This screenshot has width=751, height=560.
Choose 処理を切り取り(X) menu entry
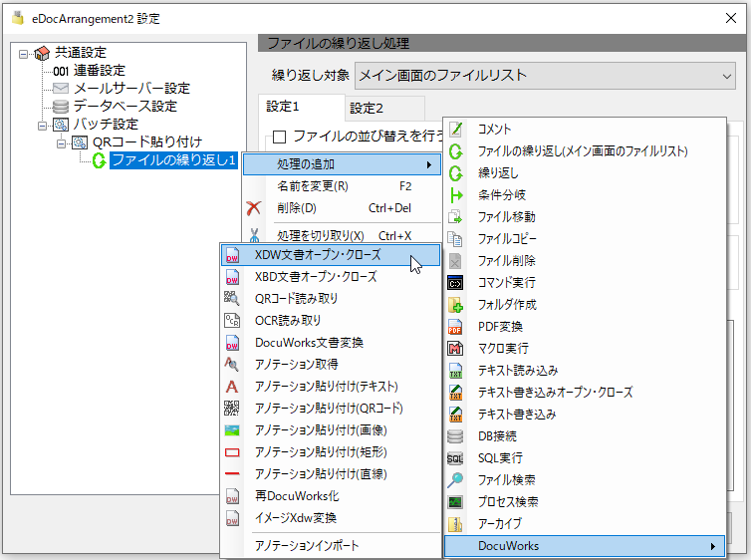coord(343,236)
